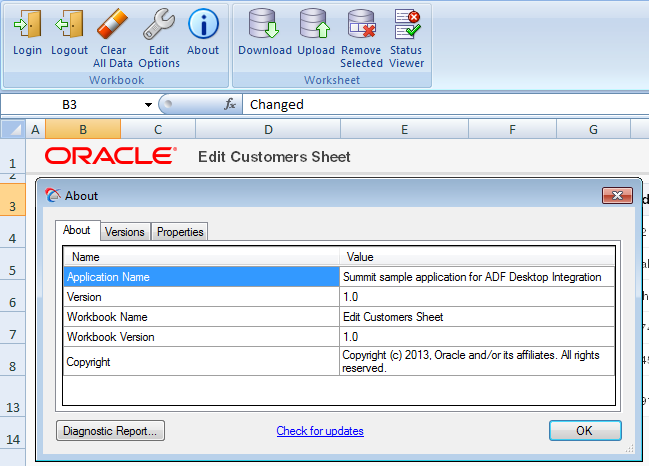This screenshot has width=649, height=466.
Task: Select column D header
Action: 268,130
